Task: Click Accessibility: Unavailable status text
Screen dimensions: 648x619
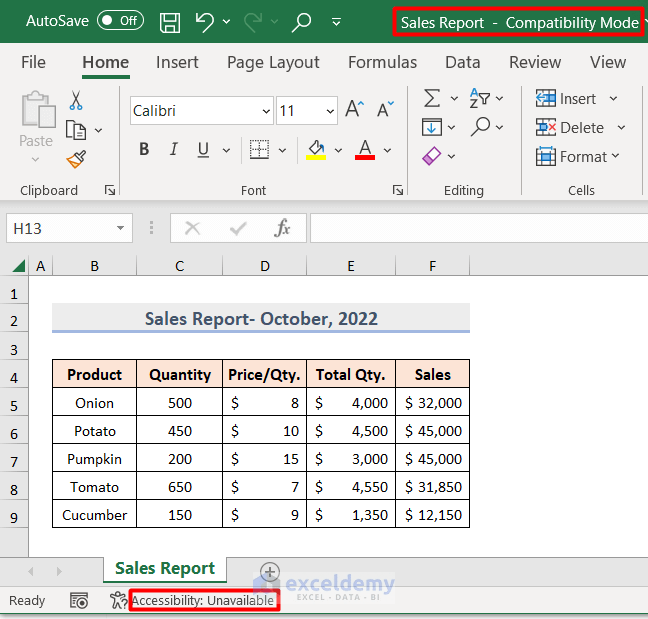Action: [x=202, y=600]
